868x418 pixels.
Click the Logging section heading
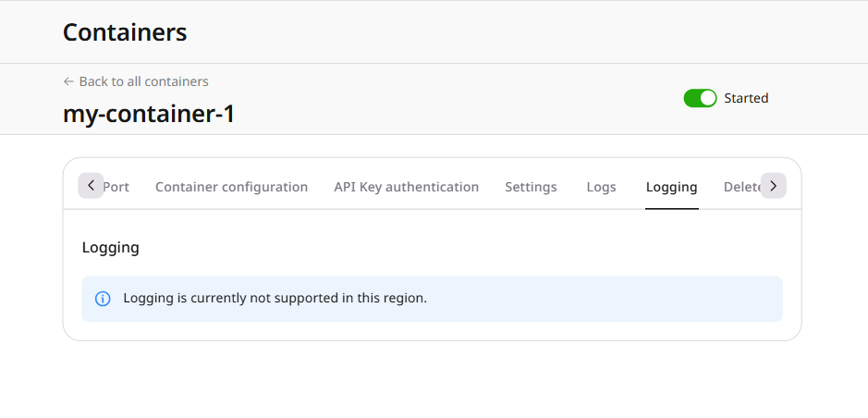click(110, 248)
